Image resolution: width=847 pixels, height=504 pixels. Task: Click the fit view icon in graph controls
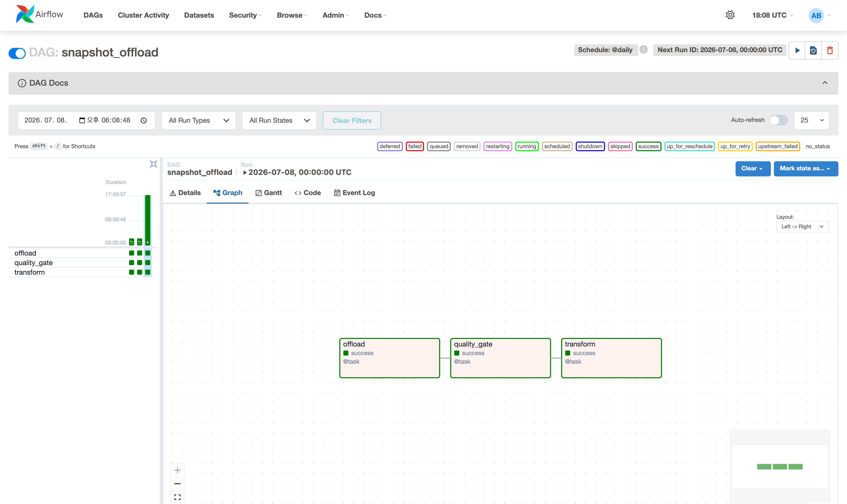tap(177, 497)
